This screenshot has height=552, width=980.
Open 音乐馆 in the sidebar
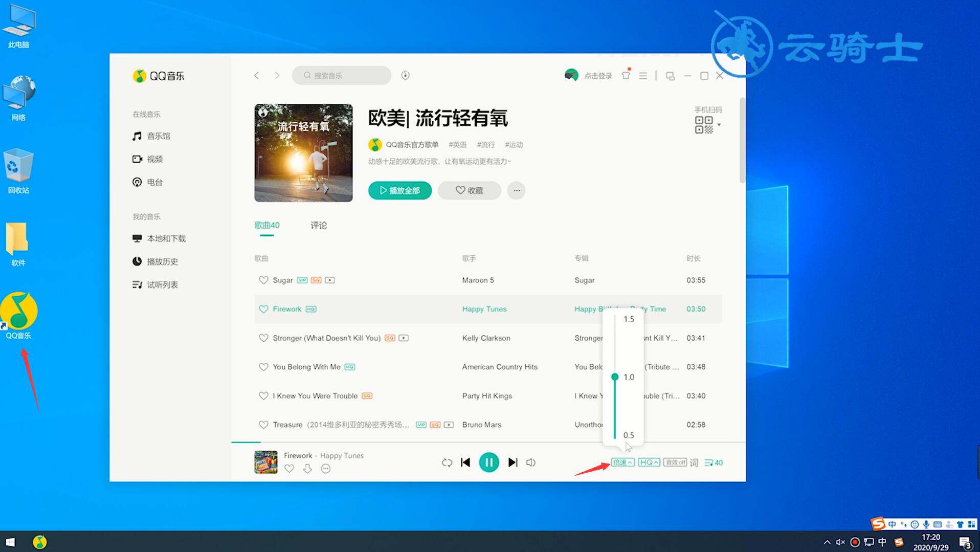click(151, 136)
